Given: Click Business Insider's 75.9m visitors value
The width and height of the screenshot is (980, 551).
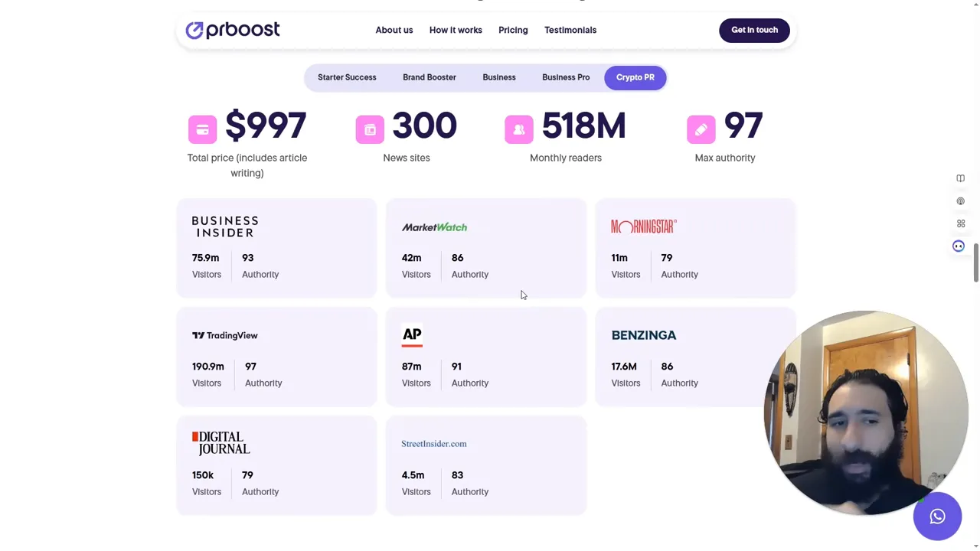Looking at the screenshot, I should point(205,258).
